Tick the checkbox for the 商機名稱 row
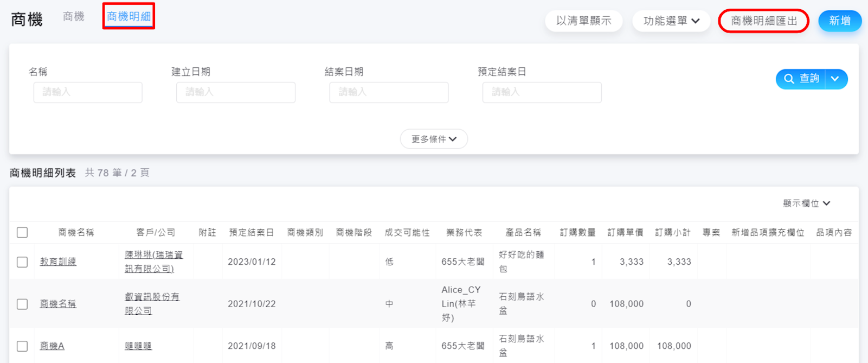868x363 pixels. coord(22,304)
